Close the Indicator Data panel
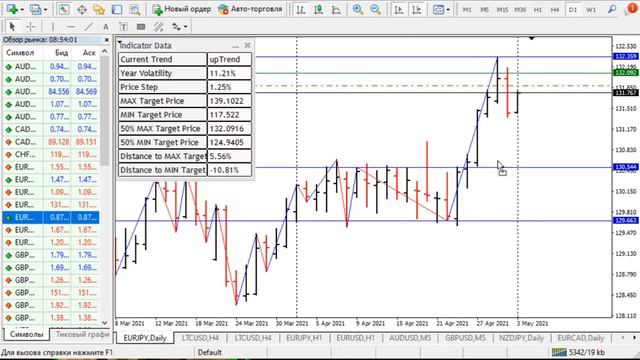640x360 pixels. [247, 45]
